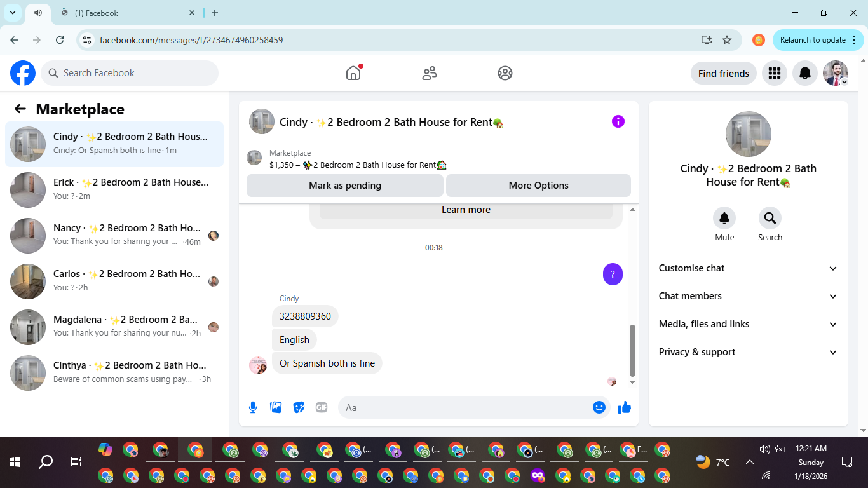The image size is (868, 488).
Task: Click the 'English' message bubble
Action: 294,340
